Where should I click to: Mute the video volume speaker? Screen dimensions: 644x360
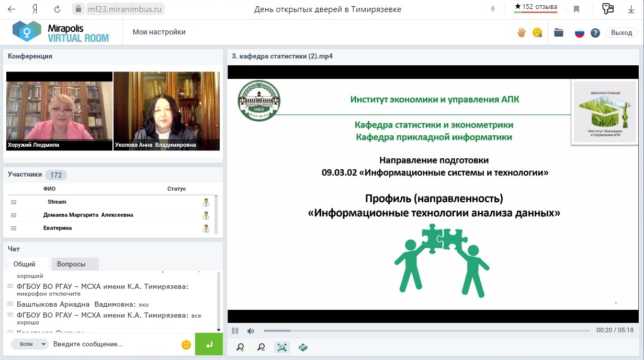[x=251, y=331]
